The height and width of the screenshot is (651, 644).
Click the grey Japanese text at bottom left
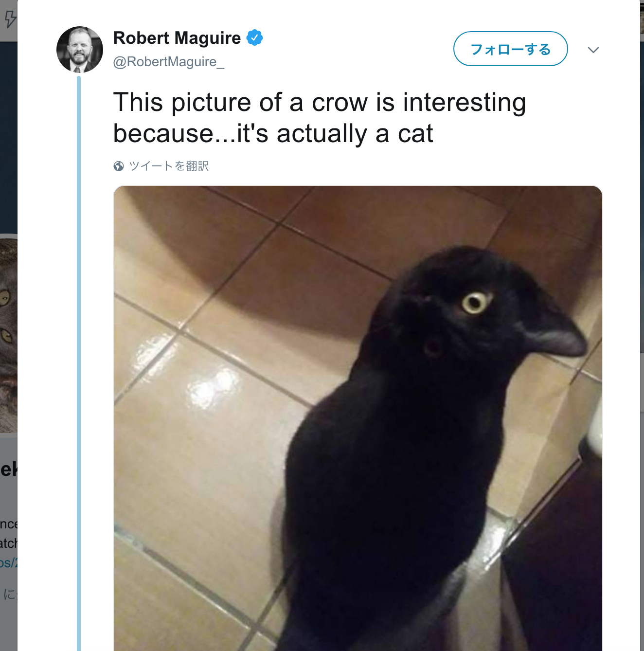click(x=8, y=594)
